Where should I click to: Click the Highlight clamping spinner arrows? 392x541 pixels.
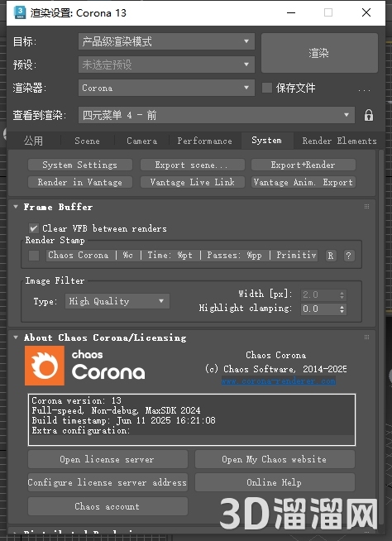click(x=342, y=309)
